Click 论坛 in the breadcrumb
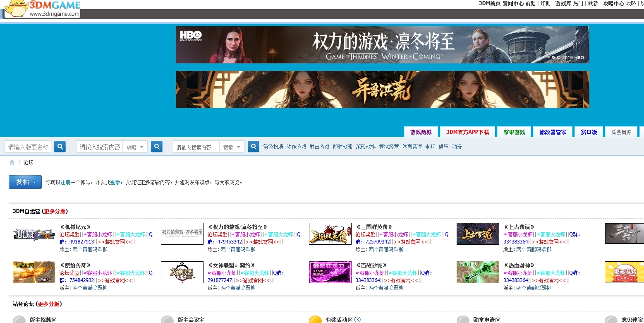644x323 pixels. (x=28, y=162)
